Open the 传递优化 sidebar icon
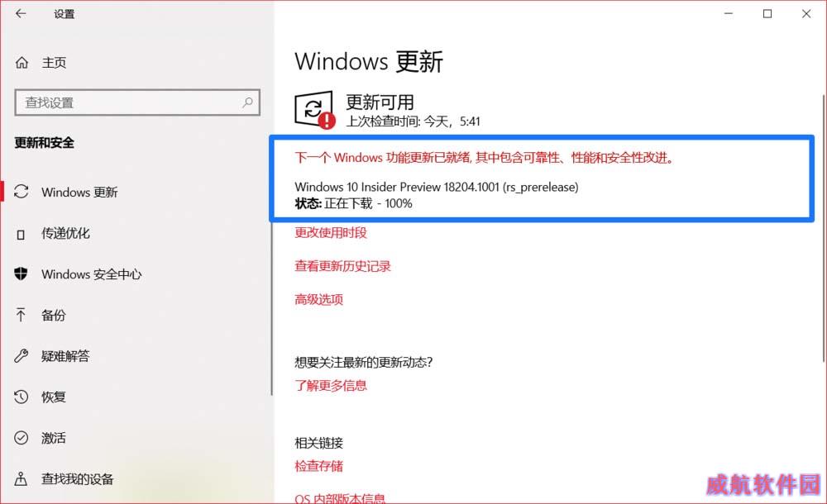 point(21,234)
